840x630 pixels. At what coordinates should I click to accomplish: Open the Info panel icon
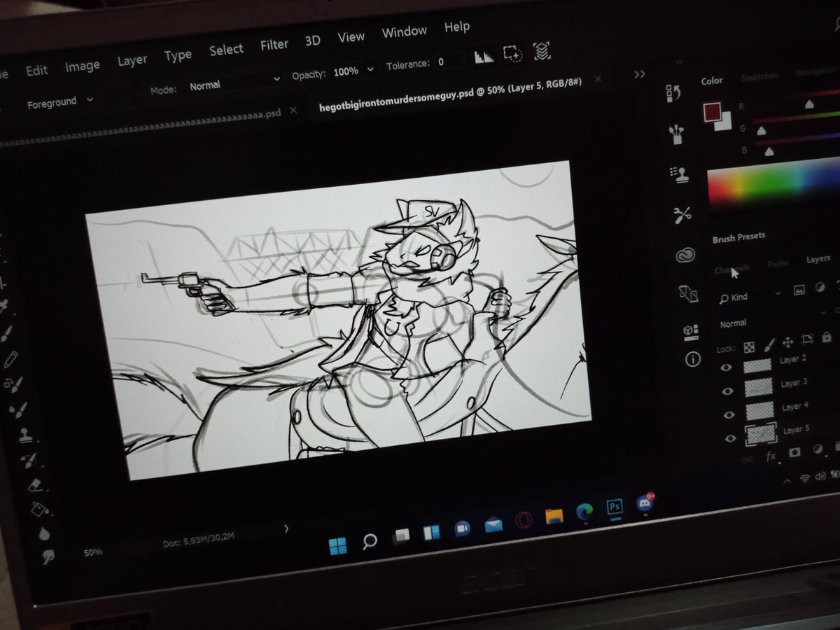point(693,360)
